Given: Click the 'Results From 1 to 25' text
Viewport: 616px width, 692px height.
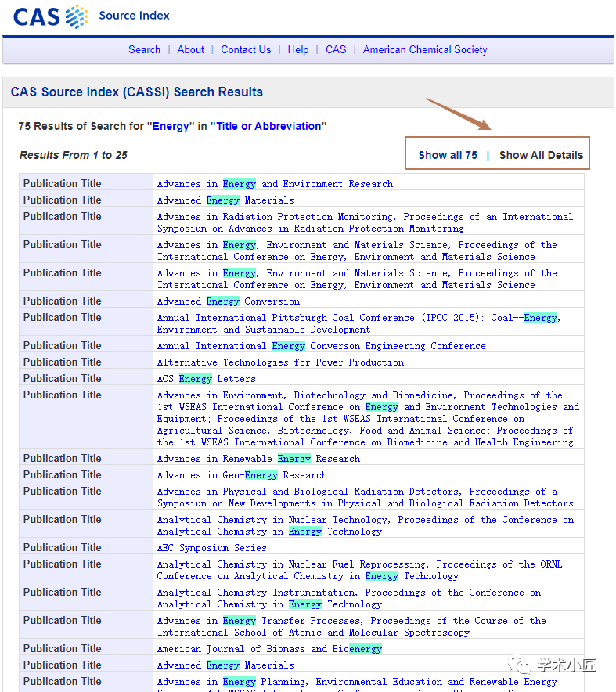Looking at the screenshot, I should tap(74, 155).
